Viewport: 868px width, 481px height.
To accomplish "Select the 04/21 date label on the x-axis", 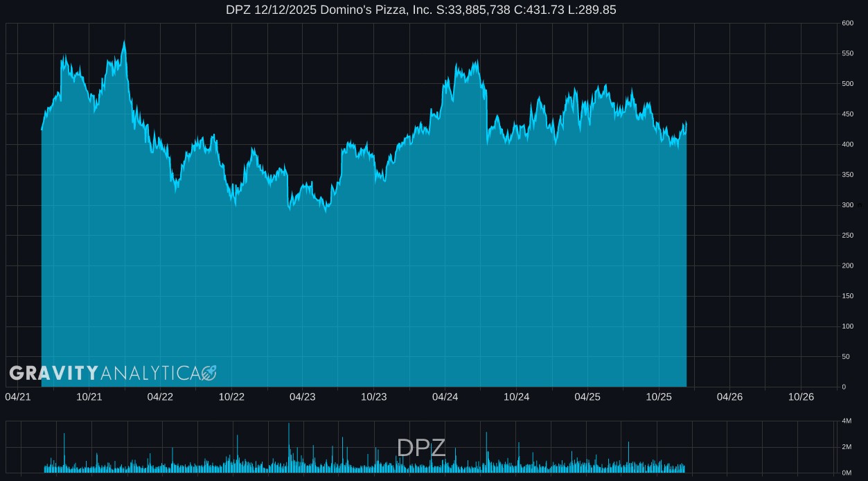I will pos(18,397).
